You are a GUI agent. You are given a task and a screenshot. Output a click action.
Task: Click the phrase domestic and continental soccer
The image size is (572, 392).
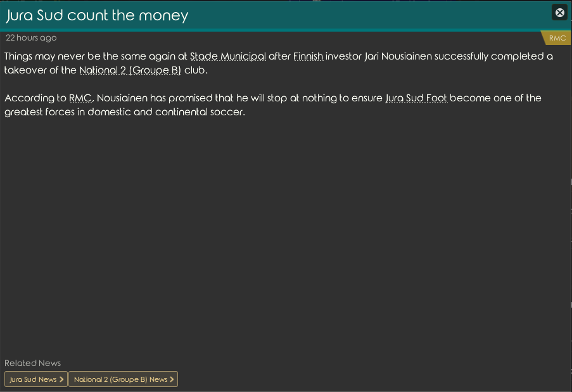166,112
